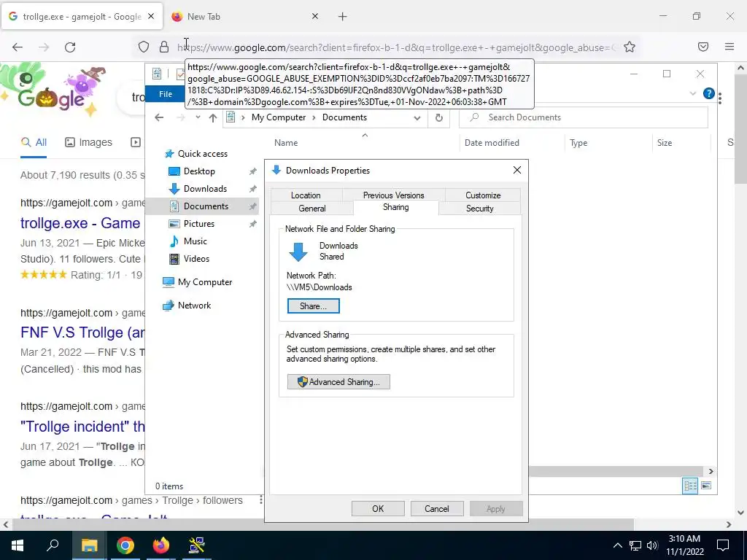Sort by the Name column header
Screen dimensions: 747x560
coord(286,143)
